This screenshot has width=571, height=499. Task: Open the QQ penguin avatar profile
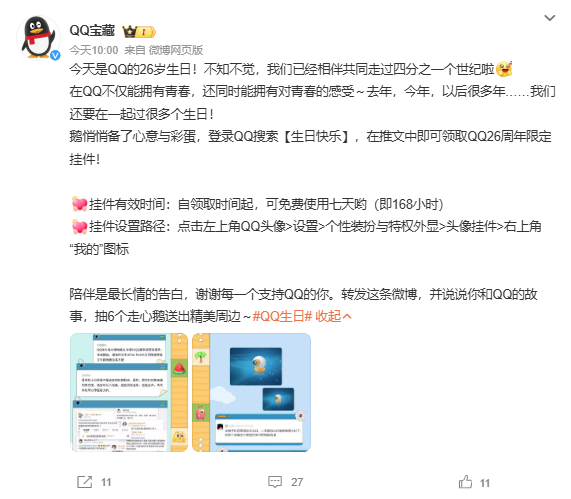pyautogui.click(x=38, y=37)
